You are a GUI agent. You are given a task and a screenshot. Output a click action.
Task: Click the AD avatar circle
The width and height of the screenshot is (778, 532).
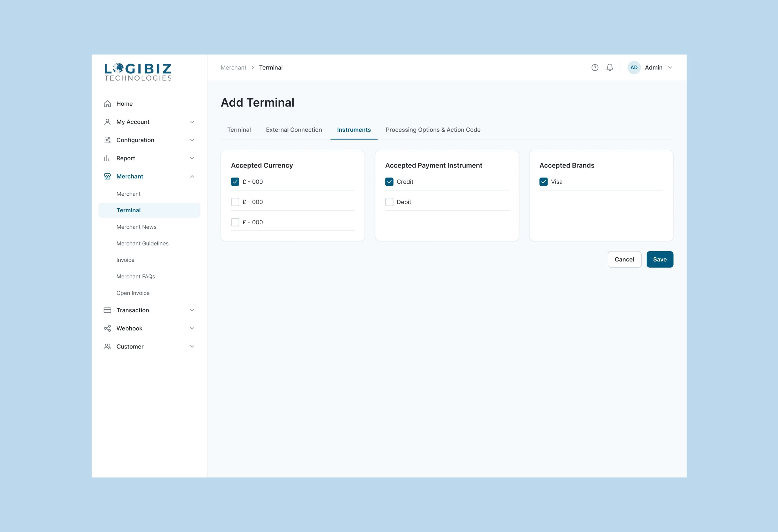pyautogui.click(x=634, y=68)
